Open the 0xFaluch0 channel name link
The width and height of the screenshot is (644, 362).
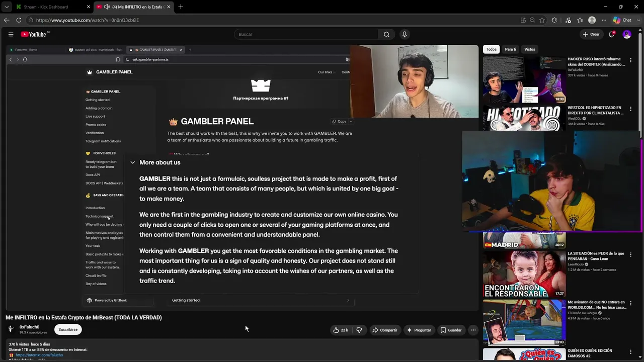[x=29, y=327]
